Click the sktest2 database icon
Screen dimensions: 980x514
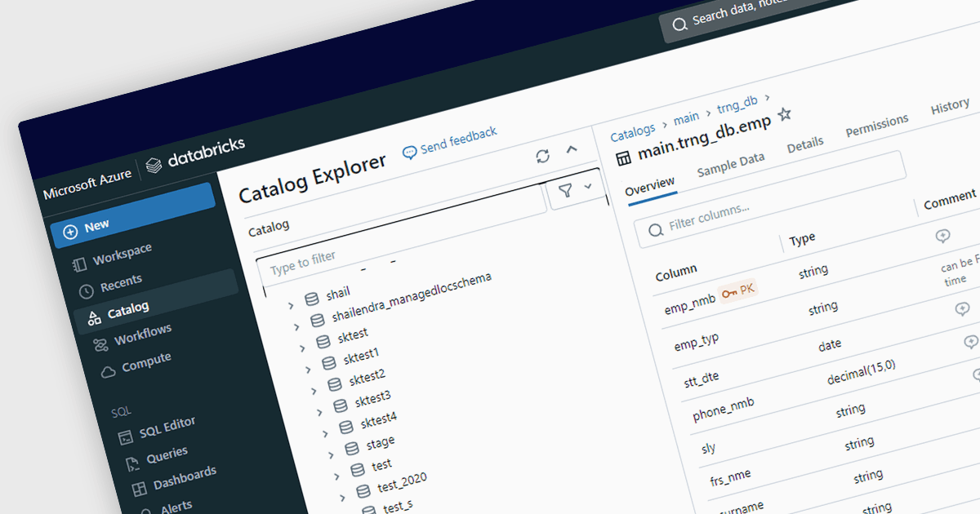point(334,383)
